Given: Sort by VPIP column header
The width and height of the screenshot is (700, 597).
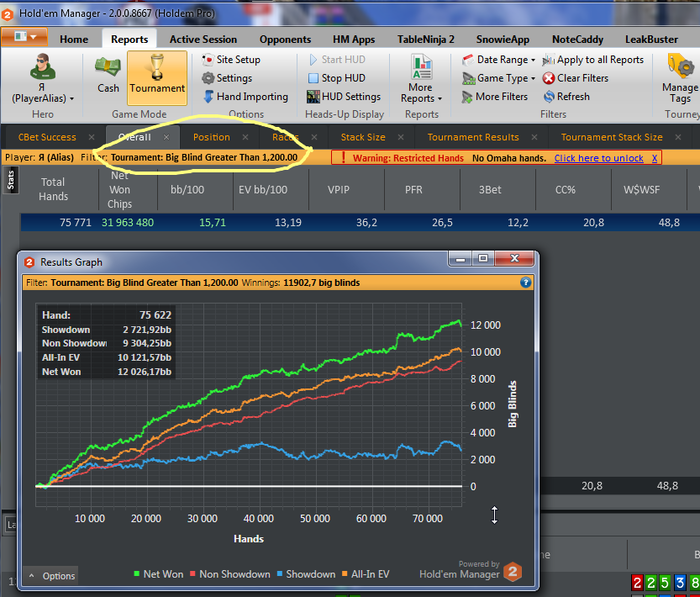Looking at the screenshot, I should click(338, 190).
